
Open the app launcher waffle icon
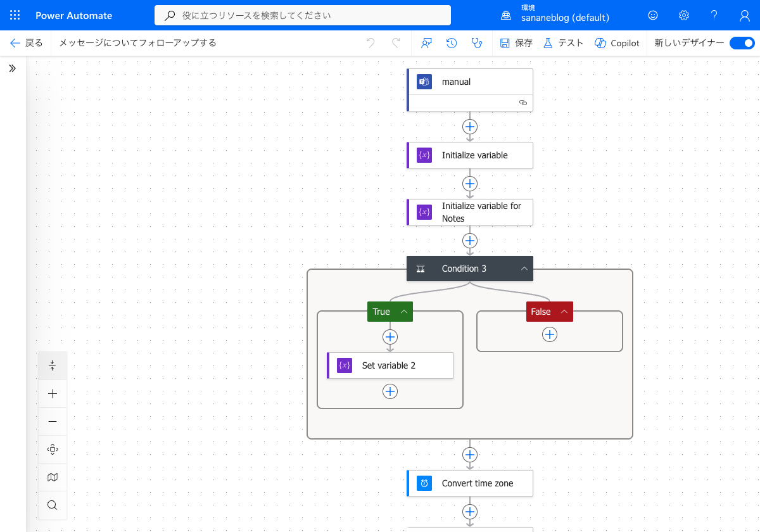point(15,15)
